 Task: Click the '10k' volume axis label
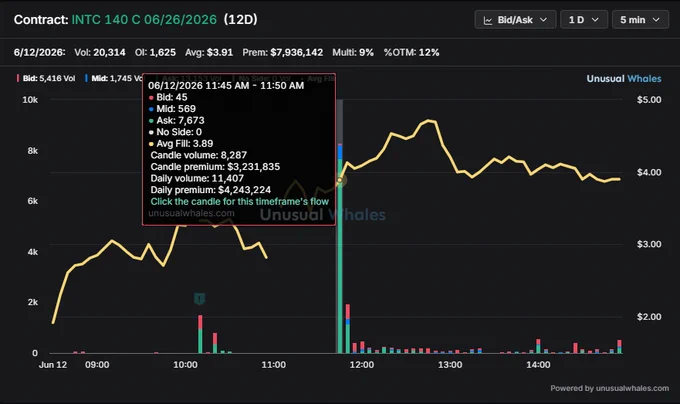click(x=30, y=100)
